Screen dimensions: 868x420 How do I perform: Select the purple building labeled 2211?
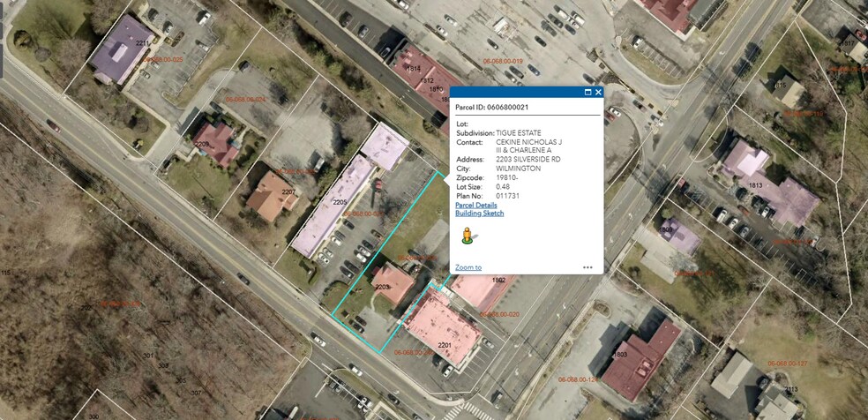click(x=122, y=49)
